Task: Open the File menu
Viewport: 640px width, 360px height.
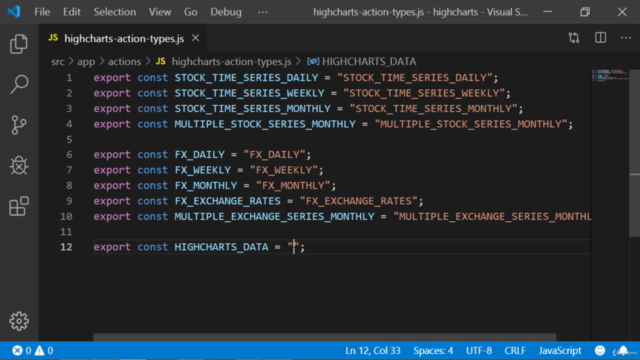Action: coord(42,12)
